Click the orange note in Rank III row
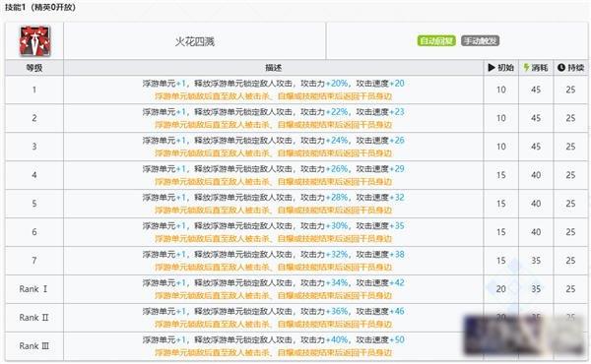This screenshot has height=364, width=591. pyautogui.click(x=273, y=353)
